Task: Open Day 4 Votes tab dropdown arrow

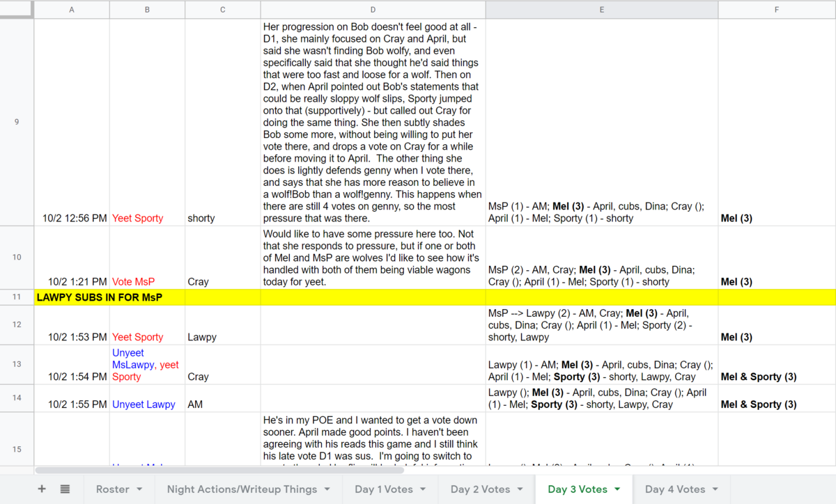Action: [715, 489]
